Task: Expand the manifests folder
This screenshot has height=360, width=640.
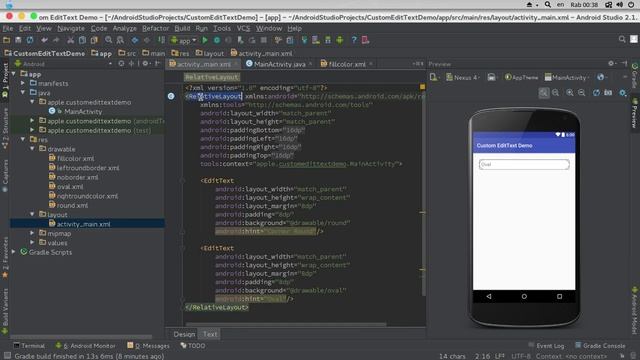Action: (x=23, y=83)
